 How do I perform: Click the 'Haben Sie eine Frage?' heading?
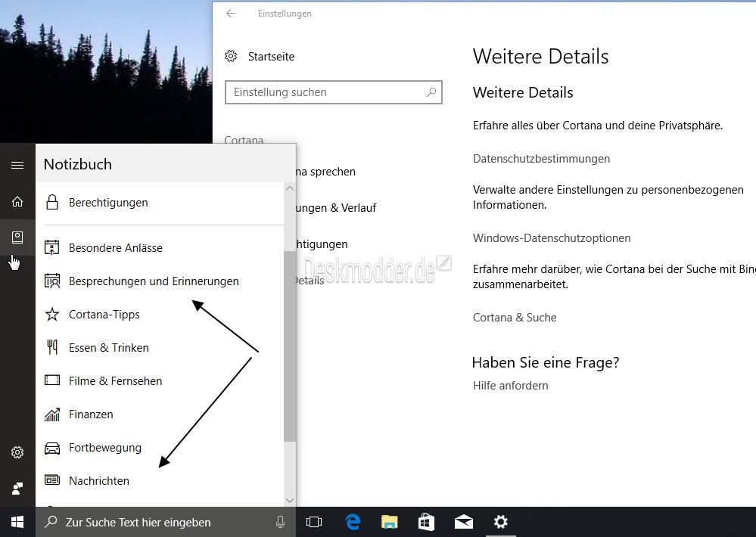546,362
